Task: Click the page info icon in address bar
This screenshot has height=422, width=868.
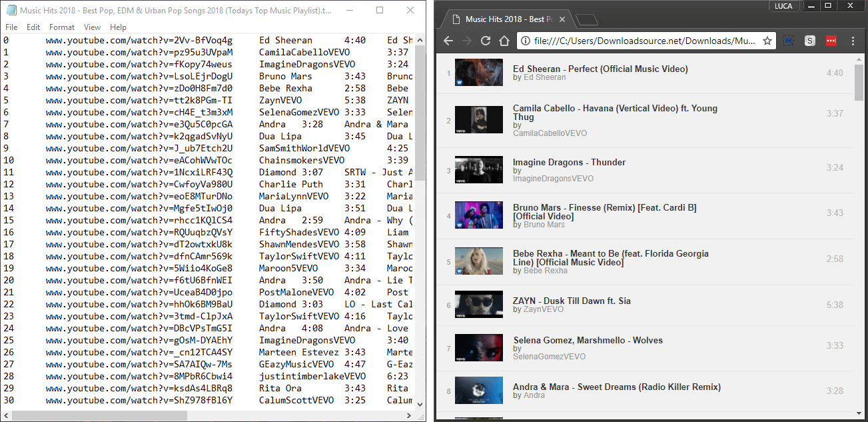Action: coord(526,41)
